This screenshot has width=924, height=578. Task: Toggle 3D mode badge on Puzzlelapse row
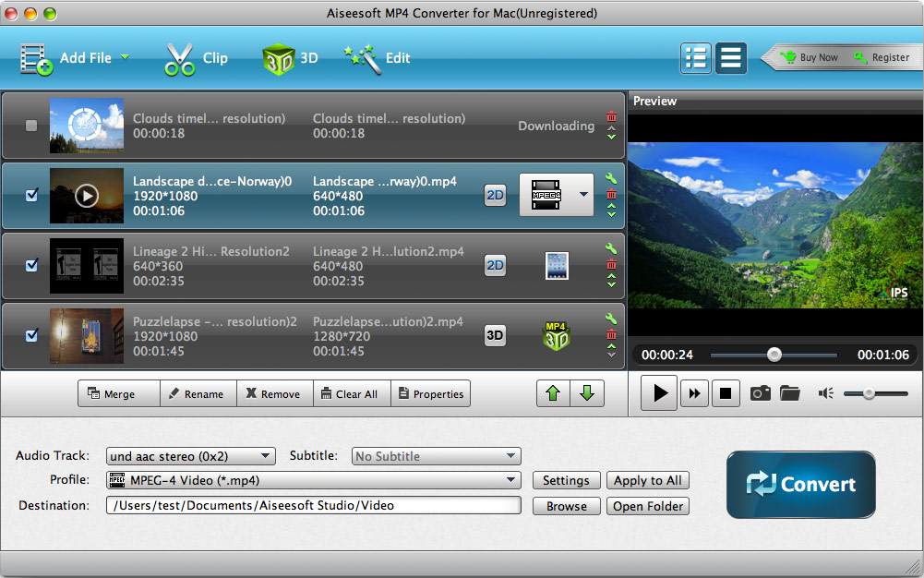495,335
